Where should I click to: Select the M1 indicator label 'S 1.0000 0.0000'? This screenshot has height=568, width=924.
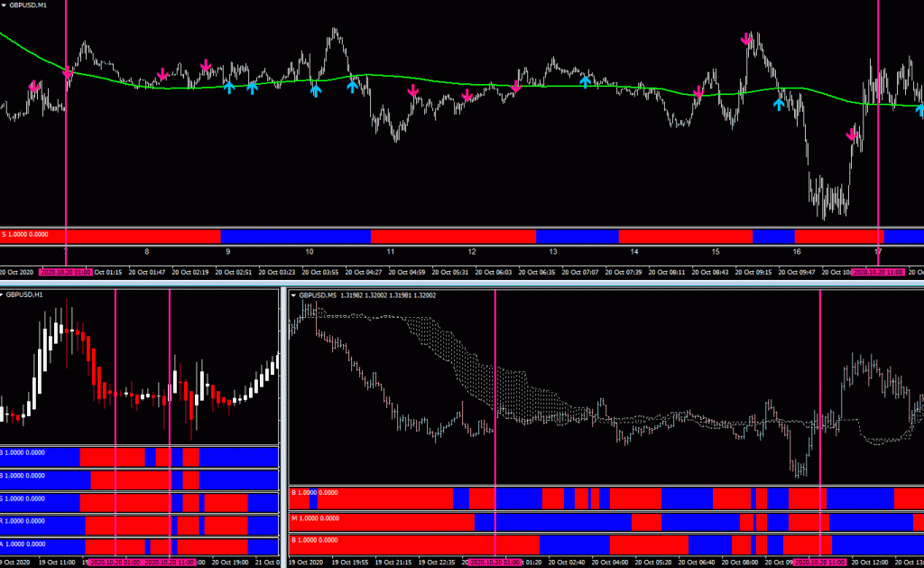24,235
